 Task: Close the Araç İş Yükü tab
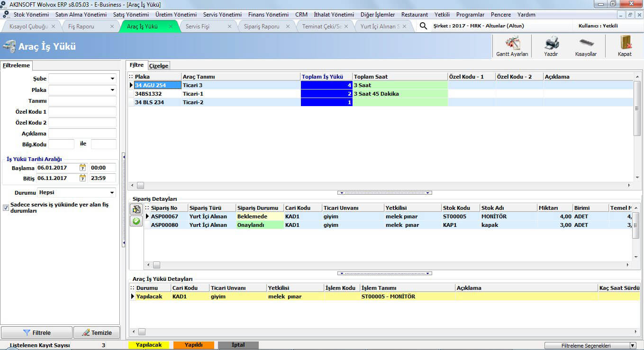[x=170, y=27]
